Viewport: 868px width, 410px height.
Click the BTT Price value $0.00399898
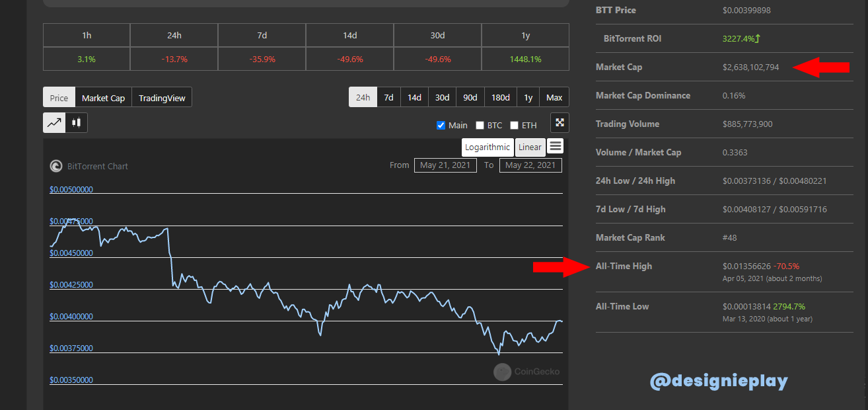747,10
